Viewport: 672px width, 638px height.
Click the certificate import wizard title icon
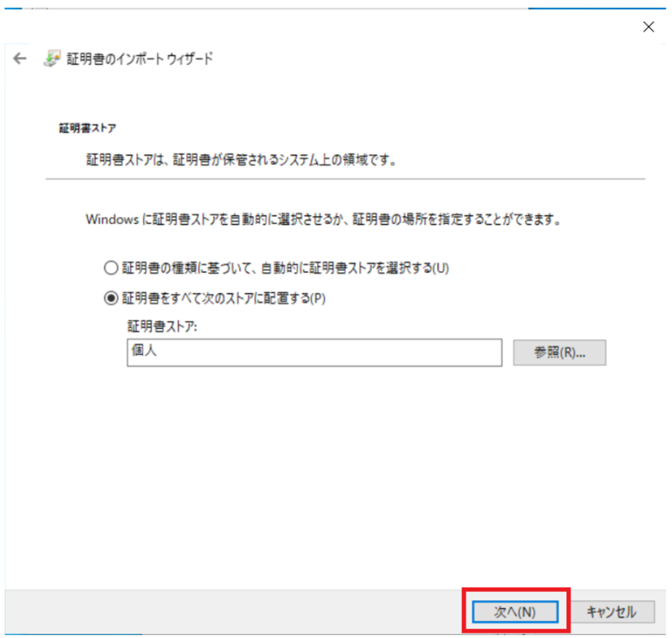point(51,58)
